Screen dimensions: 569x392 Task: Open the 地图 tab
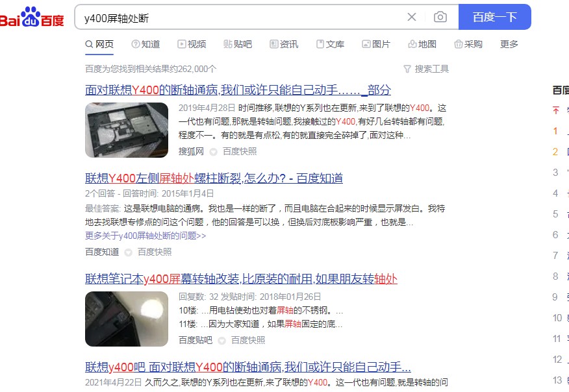(422, 44)
